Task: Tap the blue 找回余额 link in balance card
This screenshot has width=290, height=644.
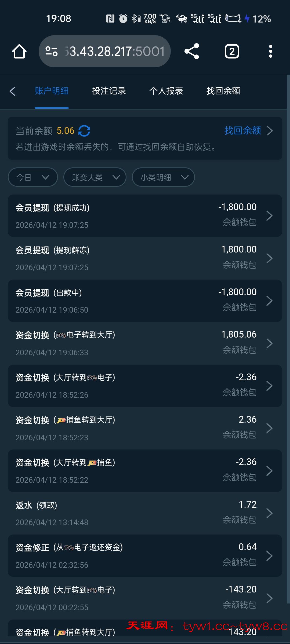Action: click(x=243, y=131)
